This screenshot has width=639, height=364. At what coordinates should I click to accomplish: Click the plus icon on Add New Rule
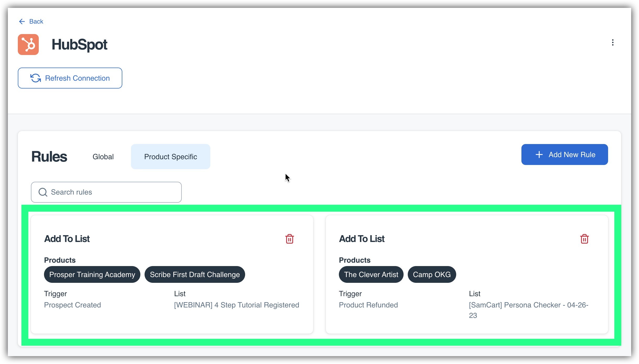point(539,155)
